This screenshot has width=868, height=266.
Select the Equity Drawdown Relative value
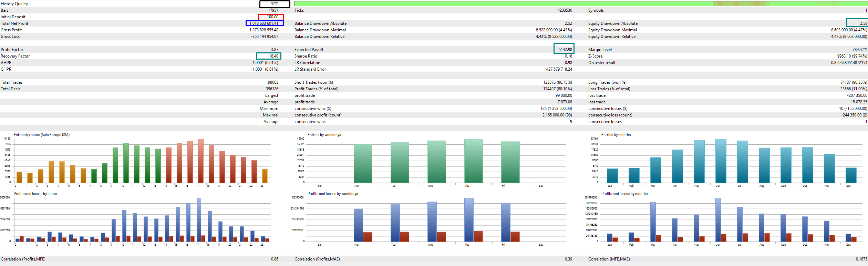(x=849, y=37)
